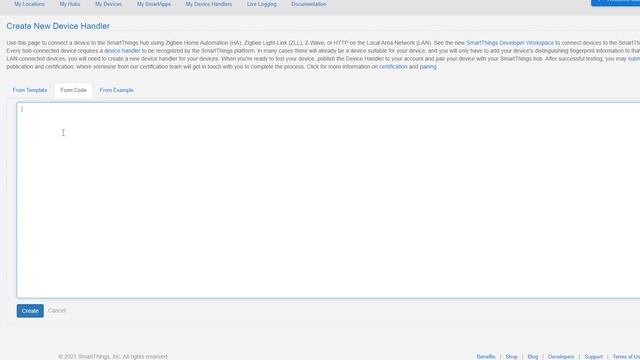Follow the device handler link
The height and width of the screenshot is (360, 640).
pyautogui.click(x=122, y=51)
